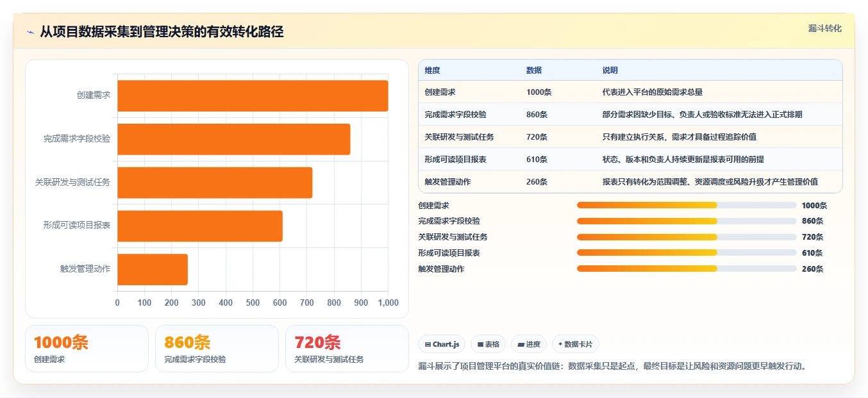868x398 pixels.
Task: Click the lightning icon beside the title
Action: [x=31, y=32]
